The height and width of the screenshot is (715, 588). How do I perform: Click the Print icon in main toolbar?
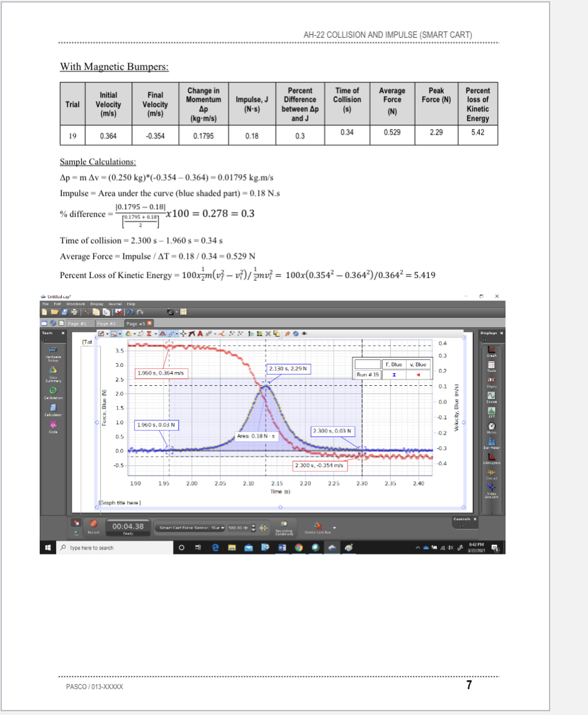point(74,312)
